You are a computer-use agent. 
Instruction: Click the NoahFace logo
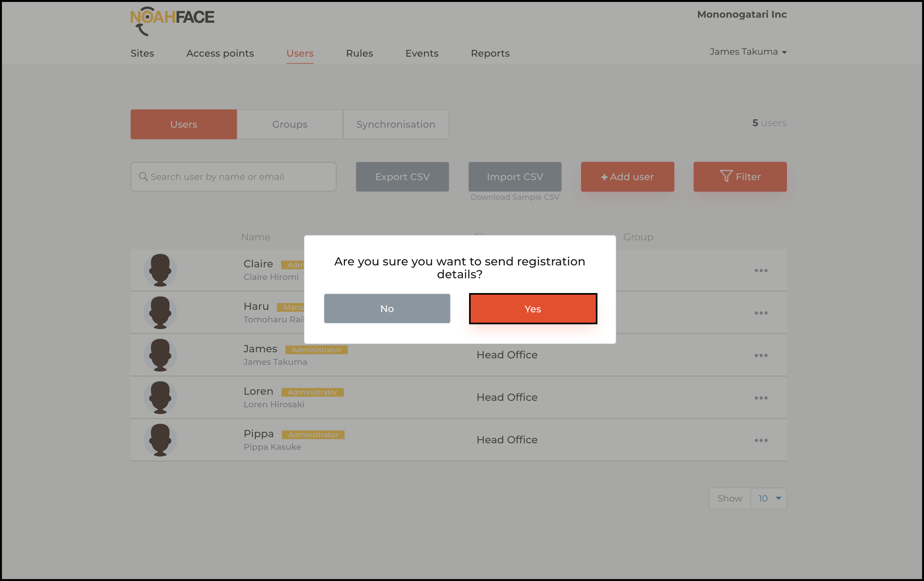[172, 20]
